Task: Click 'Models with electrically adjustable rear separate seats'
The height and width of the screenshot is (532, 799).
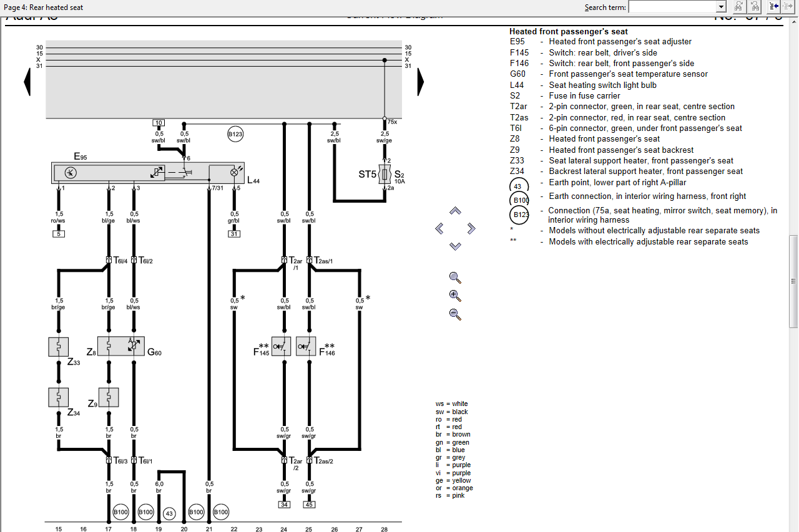Action: 649,242
